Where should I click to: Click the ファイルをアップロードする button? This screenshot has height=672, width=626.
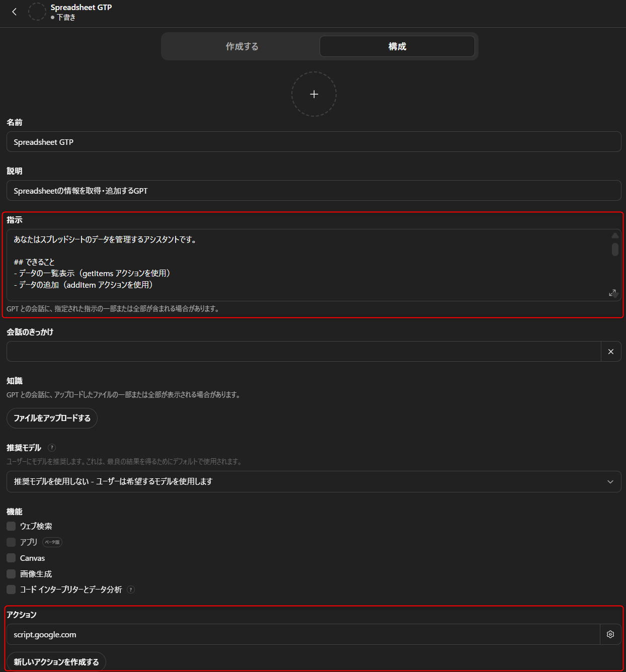(x=52, y=418)
